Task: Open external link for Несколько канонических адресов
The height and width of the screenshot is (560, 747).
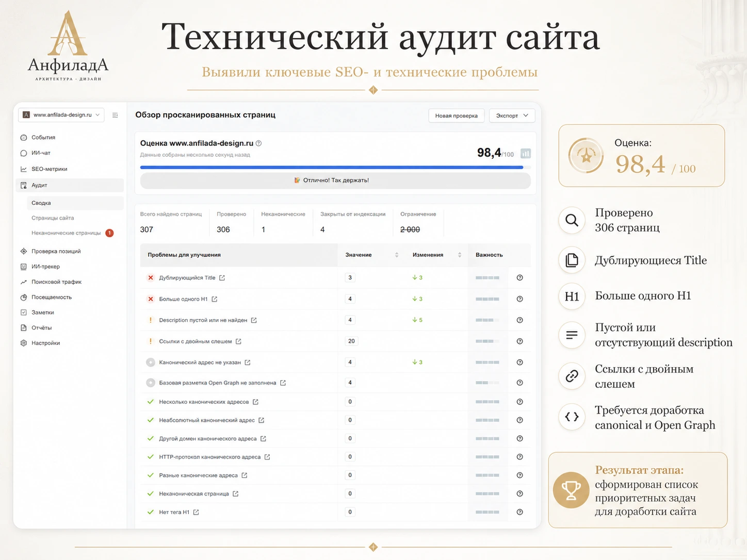Action: pos(255,402)
